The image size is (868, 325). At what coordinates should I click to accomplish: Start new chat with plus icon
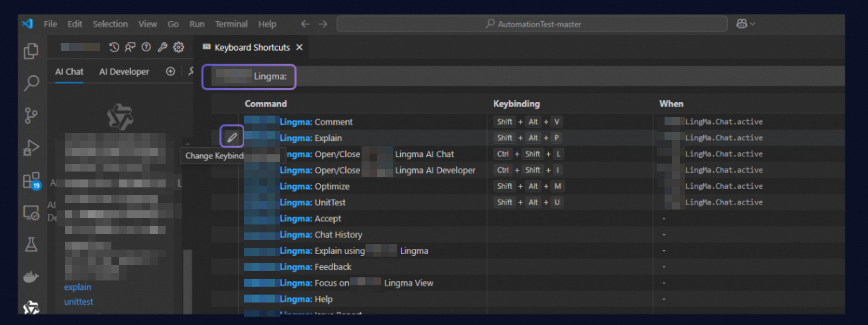[x=170, y=71]
